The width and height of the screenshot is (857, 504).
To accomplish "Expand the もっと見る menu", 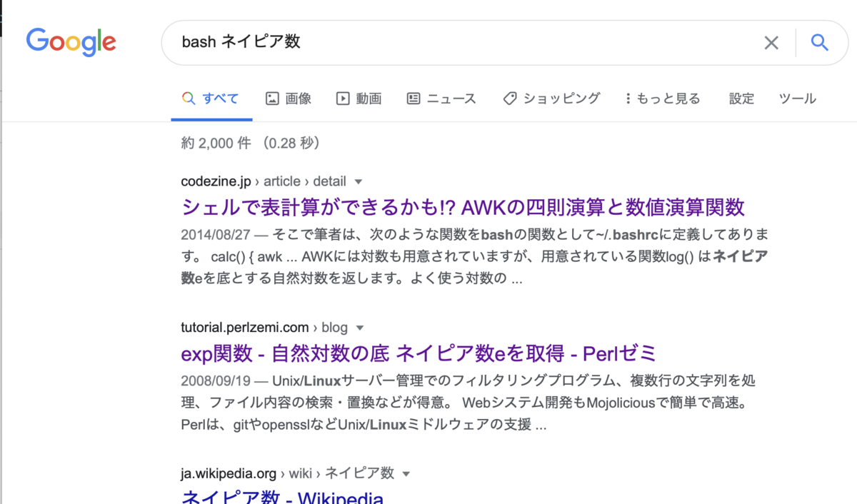I will pyautogui.click(x=662, y=99).
